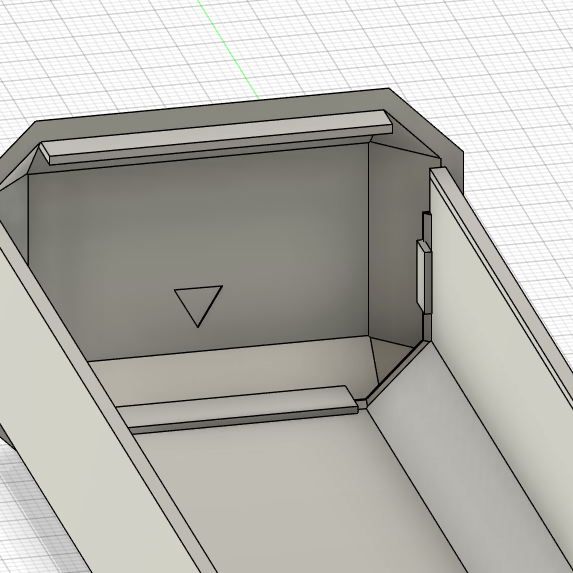Viewport: 573px width, 573px height.
Task: Select the small rectangular tab on the right wall
Action: click(424, 276)
